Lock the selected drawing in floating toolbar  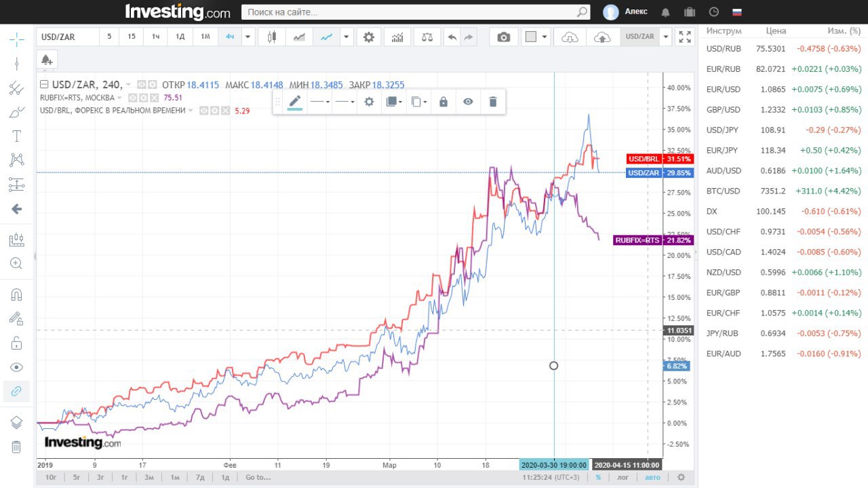click(443, 102)
